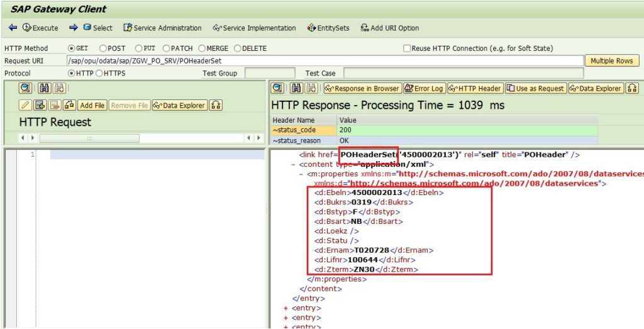
Task: Select DELETE HTTP method
Action: (x=237, y=48)
